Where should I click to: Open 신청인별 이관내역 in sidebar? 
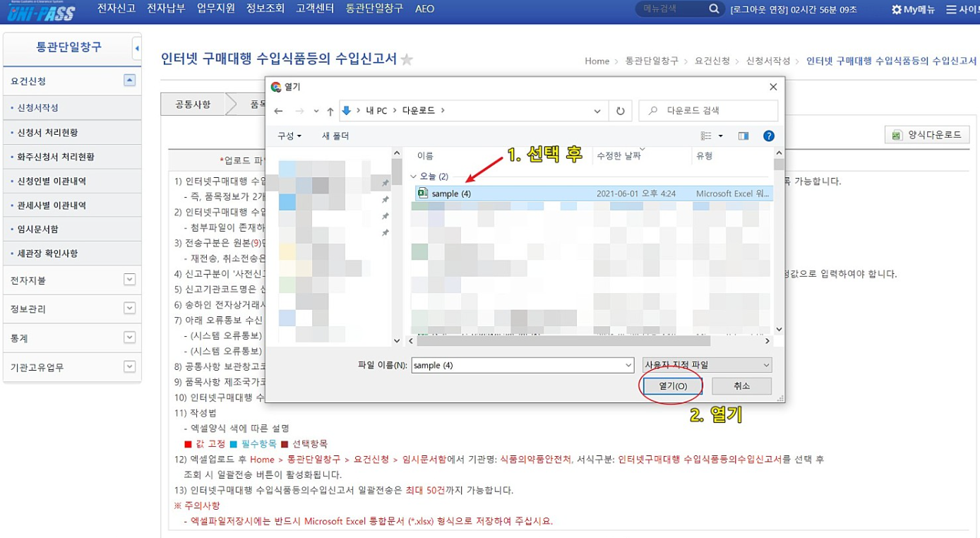tap(52, 181)
